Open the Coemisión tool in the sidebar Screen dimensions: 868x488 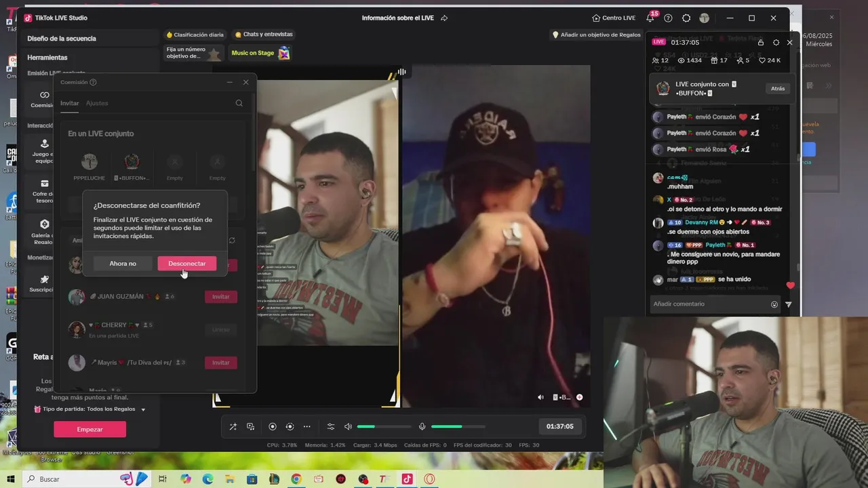(42, 99)
